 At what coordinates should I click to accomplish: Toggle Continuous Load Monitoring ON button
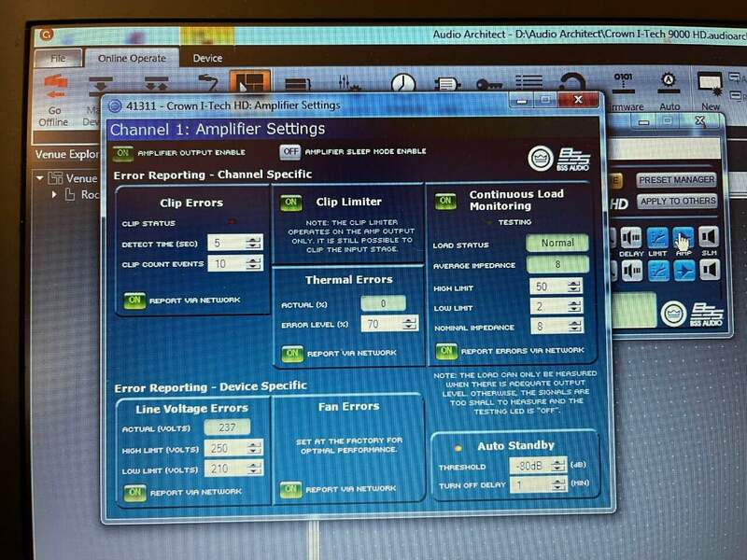(446, 201)
